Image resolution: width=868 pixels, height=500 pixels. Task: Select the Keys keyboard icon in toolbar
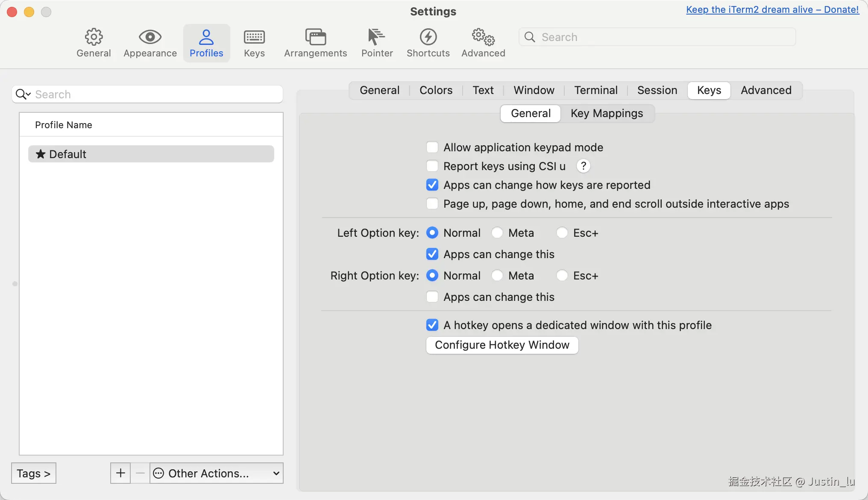[254, 37]
